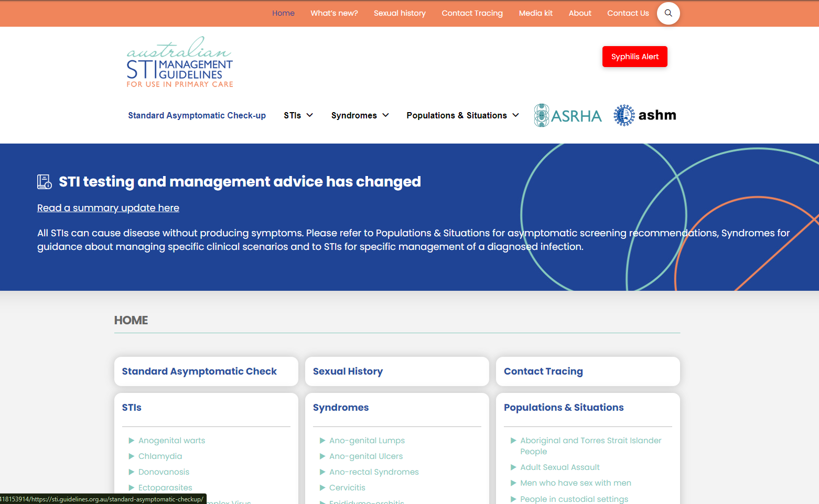Open the Media kit menu item
The image size is (819, 504).
pos(535,13)
